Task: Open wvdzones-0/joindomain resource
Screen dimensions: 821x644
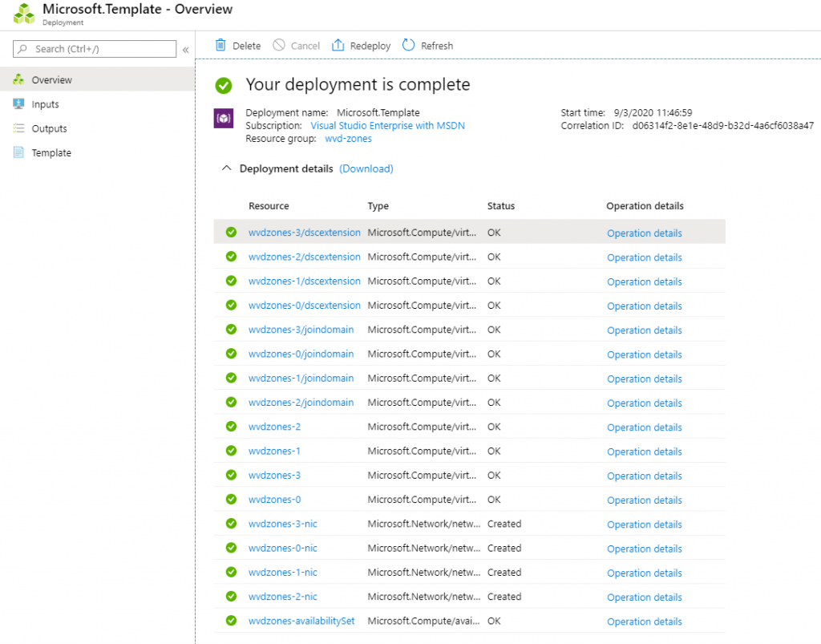Action: 301,354
